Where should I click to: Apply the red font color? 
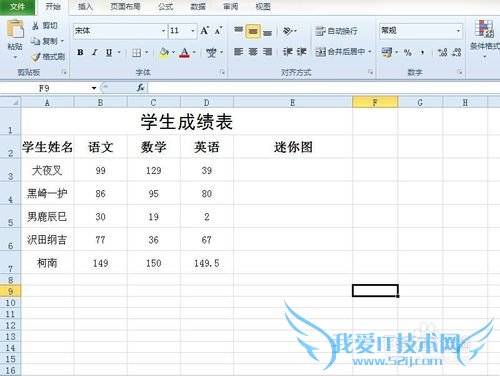[x=184, y=52]
